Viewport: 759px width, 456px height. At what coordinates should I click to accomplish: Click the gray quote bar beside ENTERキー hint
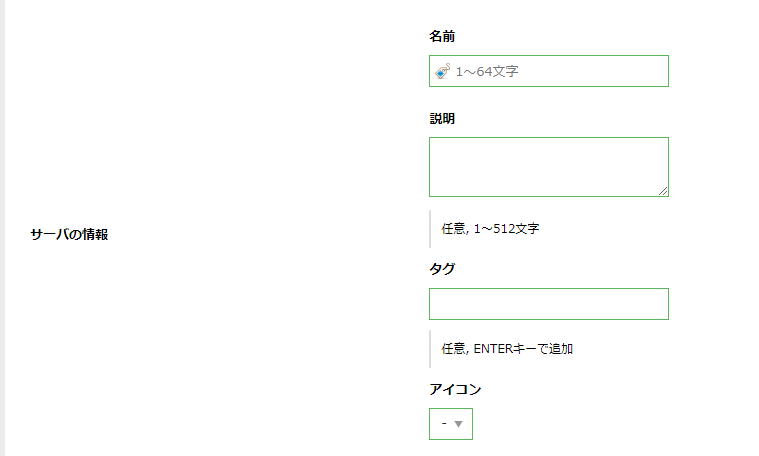(430, 349)
